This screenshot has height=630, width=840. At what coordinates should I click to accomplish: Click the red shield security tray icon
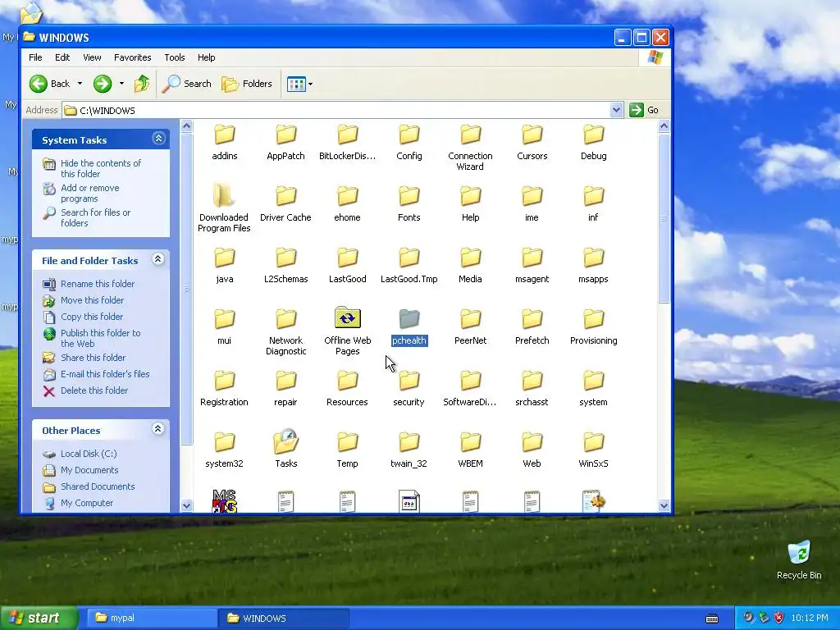[x=779, y=618]
